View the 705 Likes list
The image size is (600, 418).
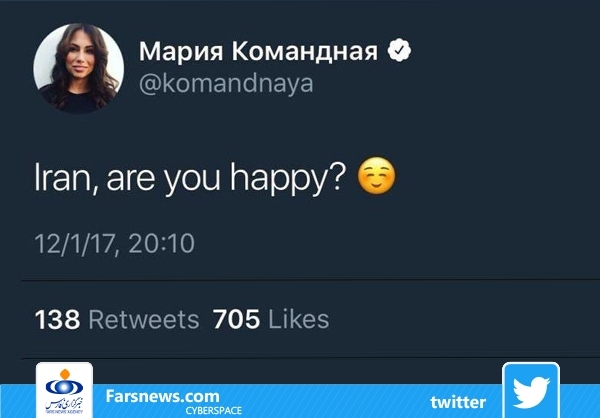[271, 320]
